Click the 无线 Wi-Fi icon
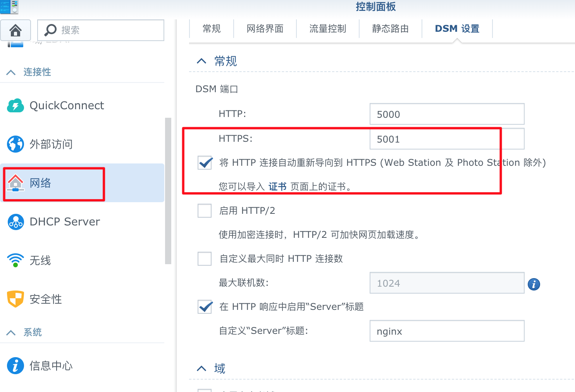This screenshot has width=575, height=392. coord(15,260)
